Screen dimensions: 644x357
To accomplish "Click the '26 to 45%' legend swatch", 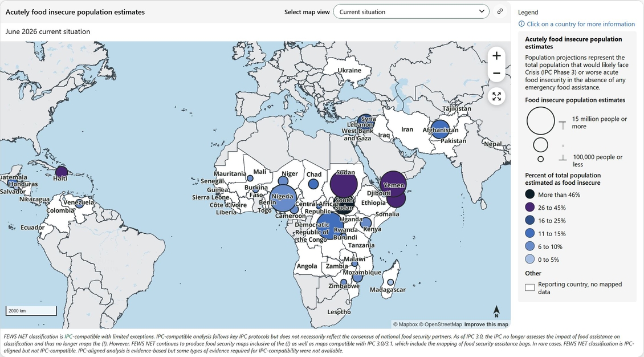I will pos(530,208).
